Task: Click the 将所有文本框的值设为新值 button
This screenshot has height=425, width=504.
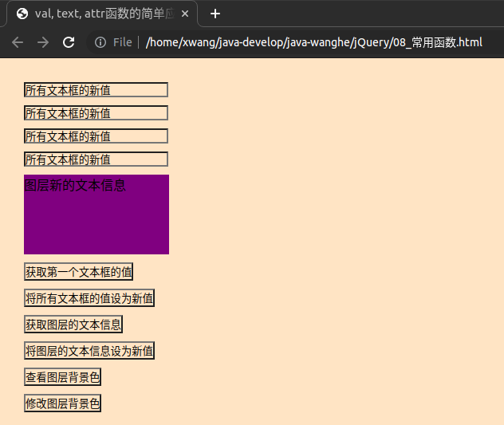Action: [89, 298]
